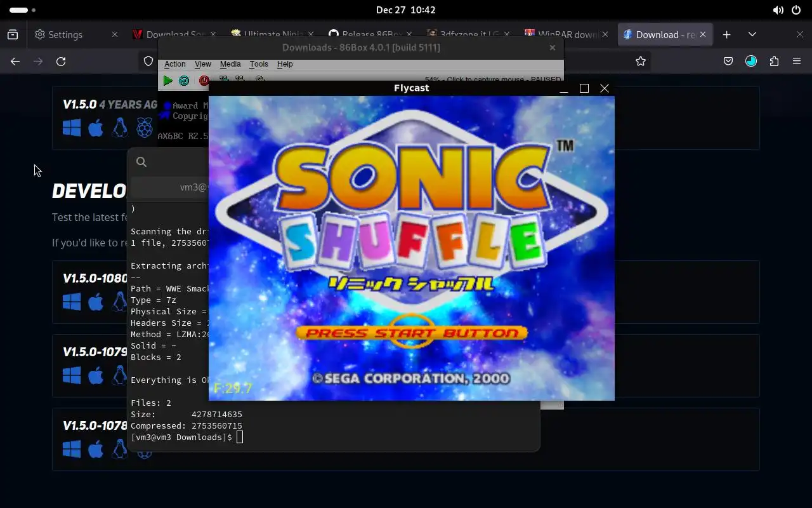This screenshot has height=508, width=812.
Task: Open the browser extensions puzzle icon
Action: point(774,61)
